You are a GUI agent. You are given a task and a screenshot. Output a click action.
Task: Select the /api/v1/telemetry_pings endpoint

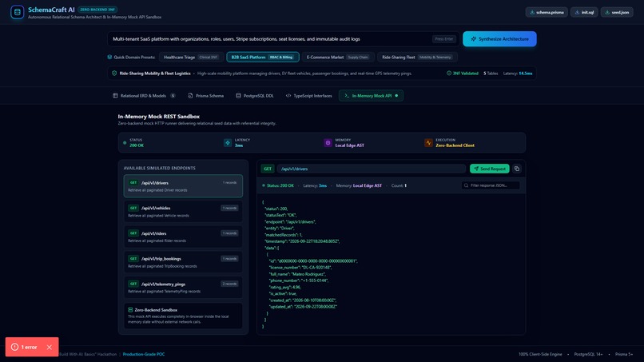tap(183, 287)
